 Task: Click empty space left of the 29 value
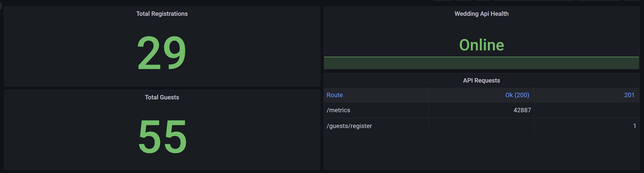(x=70, y=53)
